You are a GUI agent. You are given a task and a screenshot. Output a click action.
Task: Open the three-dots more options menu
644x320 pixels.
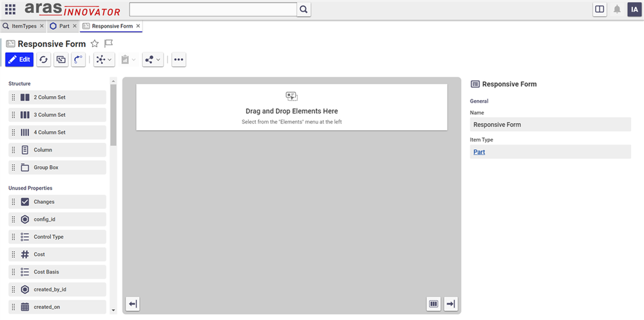pyautogui.click(x=179, y=59)
